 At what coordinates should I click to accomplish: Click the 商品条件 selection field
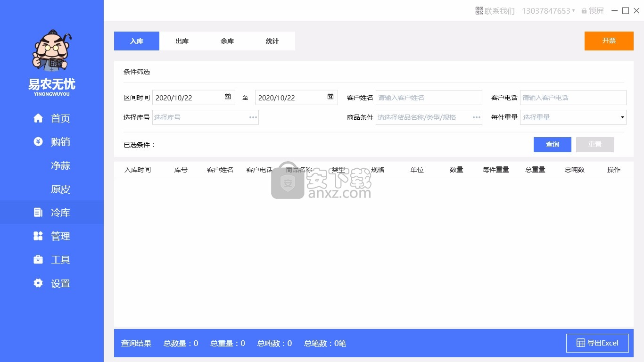pos(429,117)
